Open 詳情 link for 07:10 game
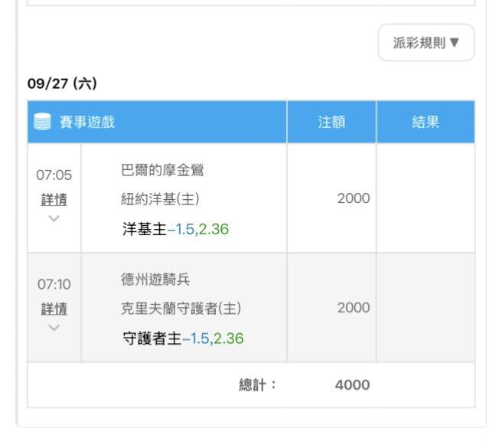Screen dimensions: 489x448 [54, 309]
